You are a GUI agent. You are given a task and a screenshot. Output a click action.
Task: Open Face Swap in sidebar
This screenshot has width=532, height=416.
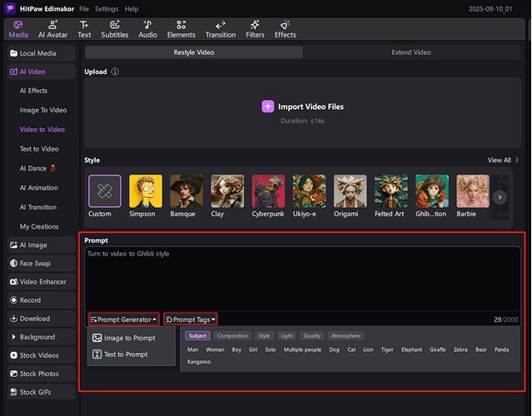click(42, 264)
